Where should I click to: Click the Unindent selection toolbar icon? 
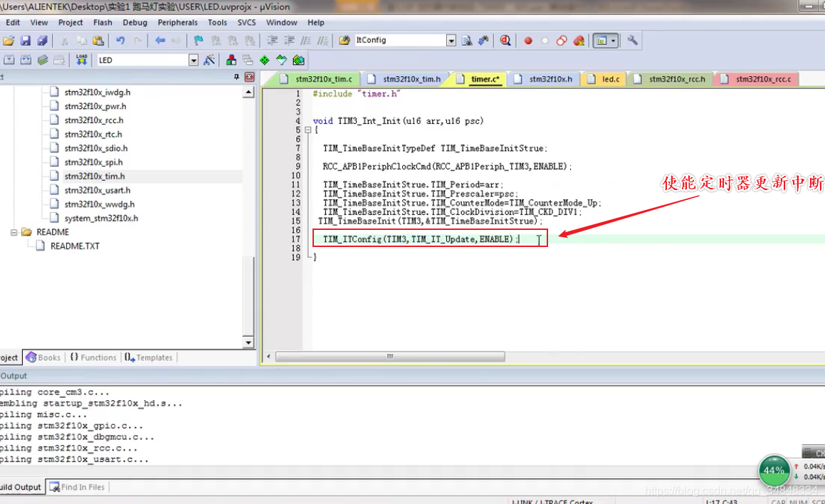289,41
